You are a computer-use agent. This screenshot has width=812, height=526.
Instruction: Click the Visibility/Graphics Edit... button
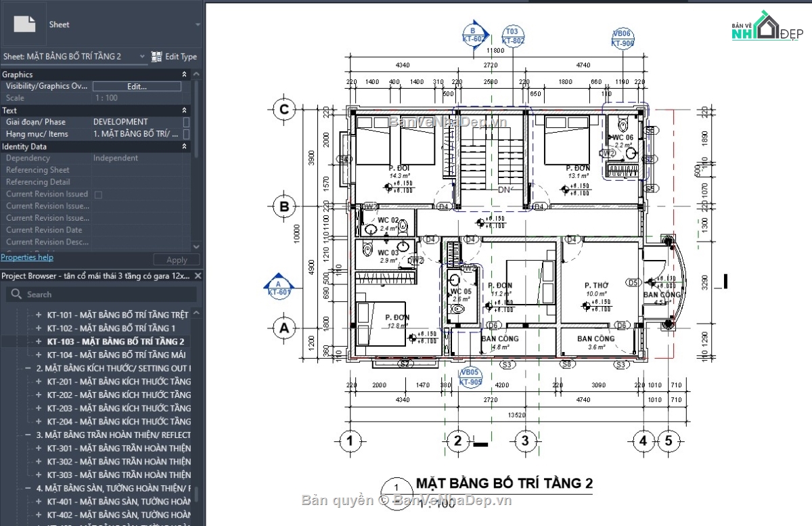[137, 87]
